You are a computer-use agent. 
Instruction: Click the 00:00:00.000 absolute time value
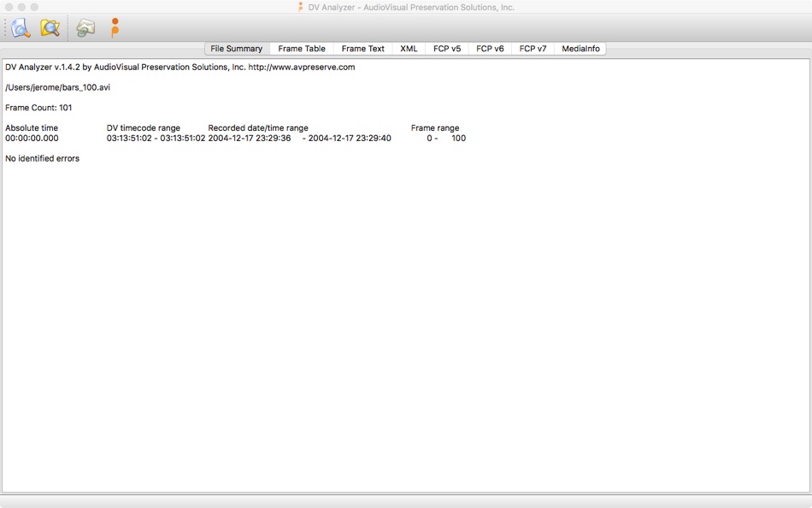pyautogui.click(x=32, y=138)
